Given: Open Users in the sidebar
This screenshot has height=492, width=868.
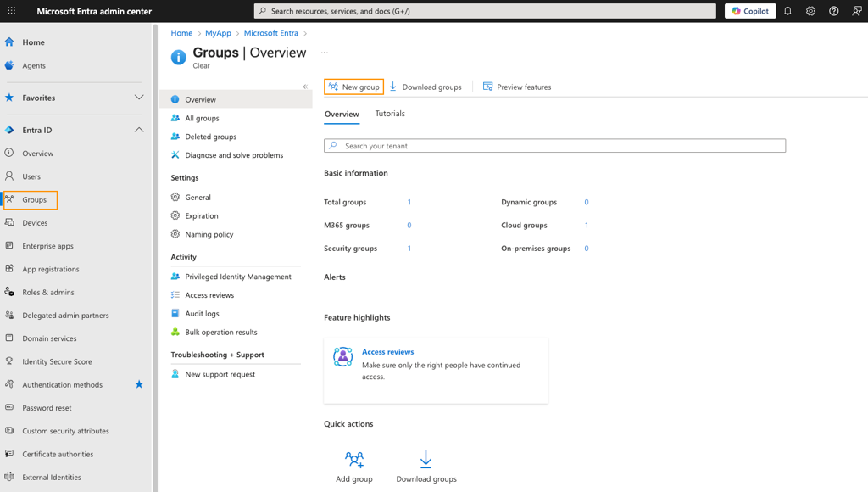Looking at the screenshot, I should pyautogui.click(x=31, y=176).
